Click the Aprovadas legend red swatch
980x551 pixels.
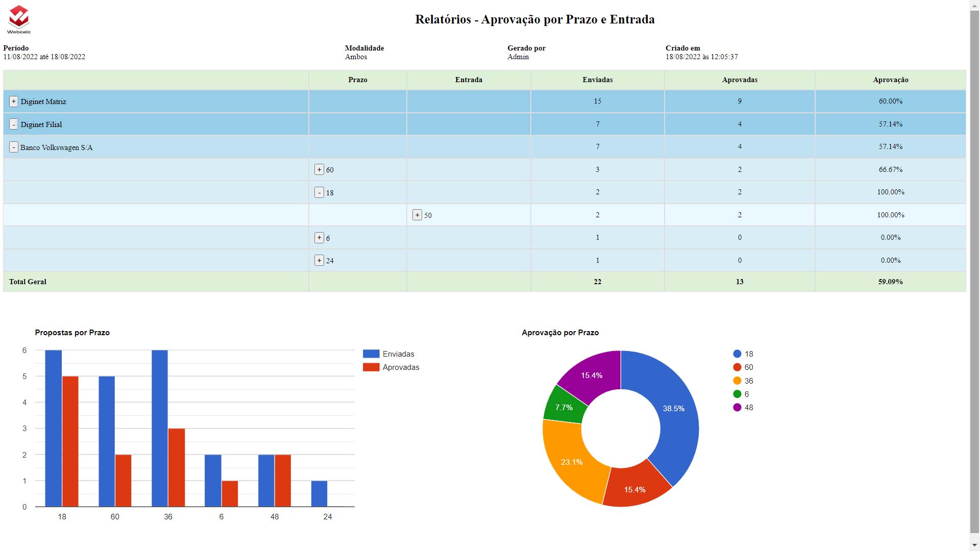click(371, 367)
